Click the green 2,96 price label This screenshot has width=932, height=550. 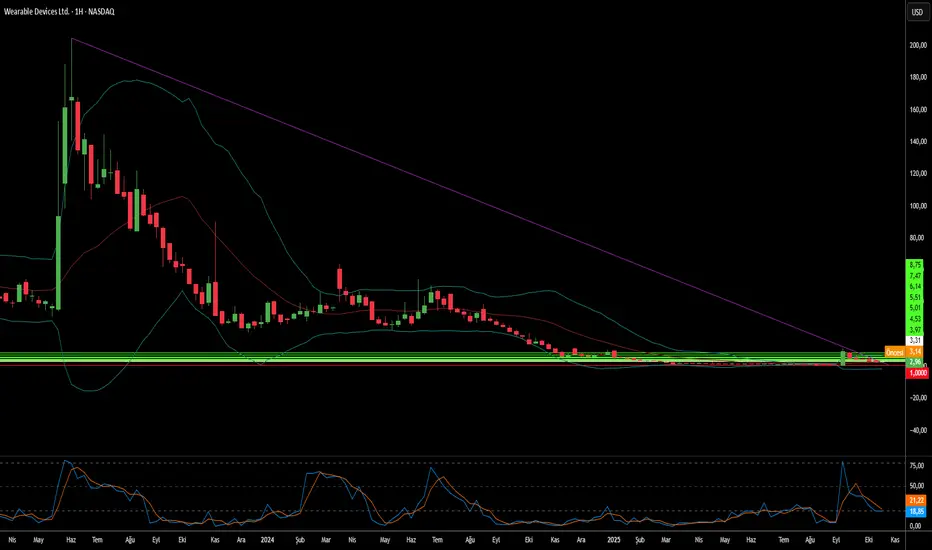coord(915,362)
